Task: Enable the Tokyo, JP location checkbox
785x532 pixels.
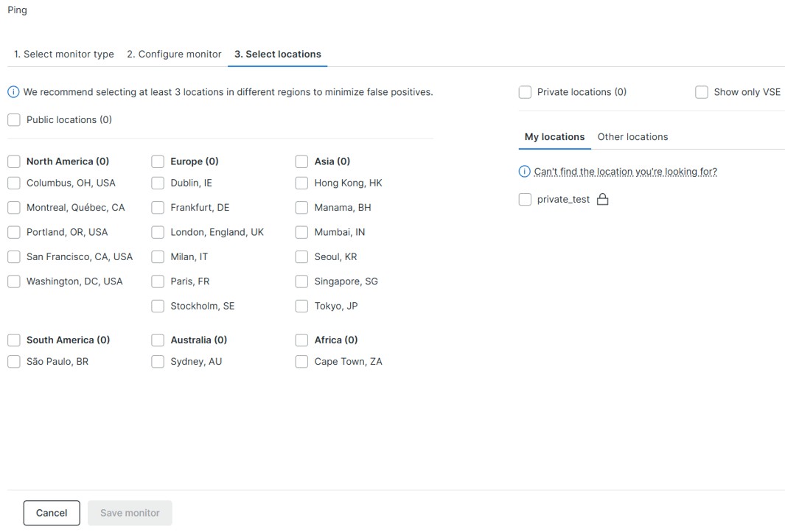Action: point(301,306)
